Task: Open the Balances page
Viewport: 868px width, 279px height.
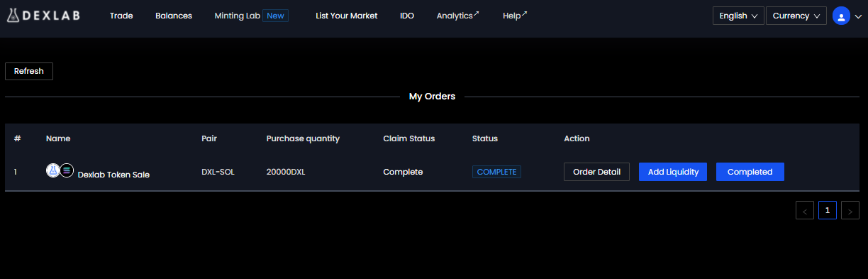Action: click(174, 16)
